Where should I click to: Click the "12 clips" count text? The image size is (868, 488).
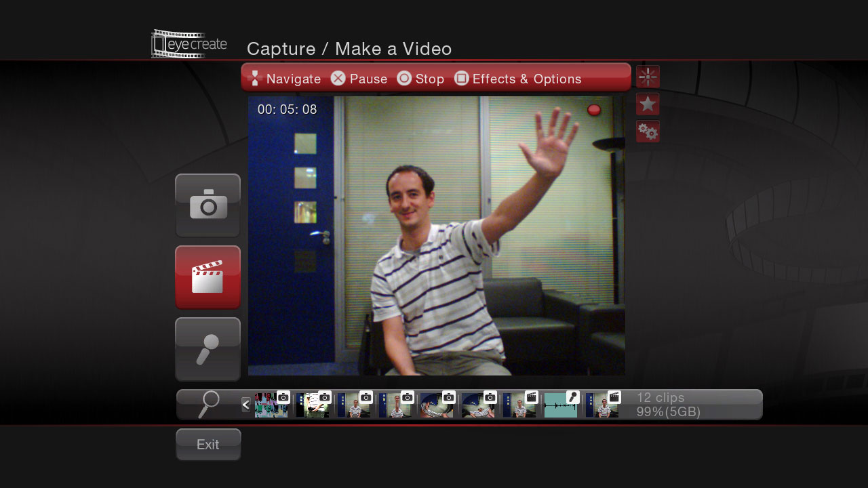660,398
